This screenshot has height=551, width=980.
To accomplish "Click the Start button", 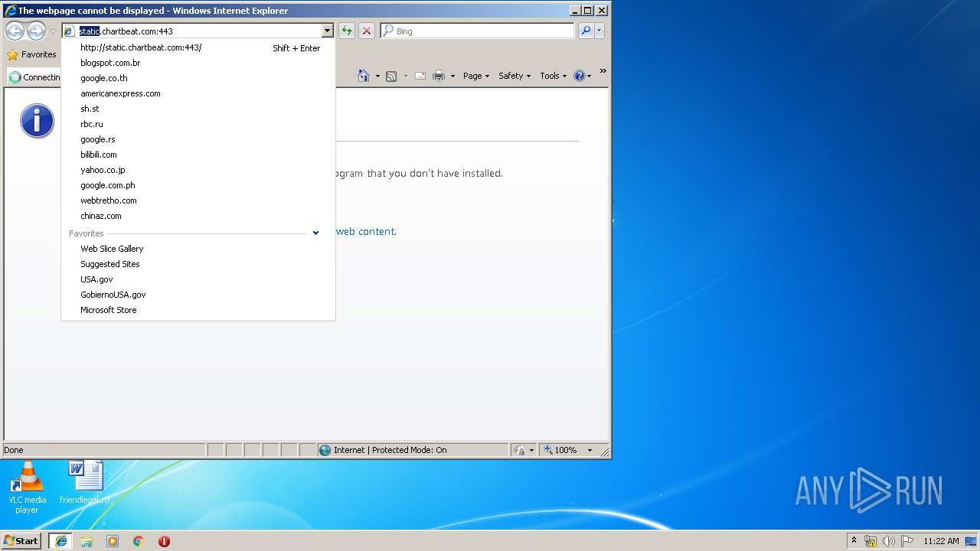I will (21, 540).
